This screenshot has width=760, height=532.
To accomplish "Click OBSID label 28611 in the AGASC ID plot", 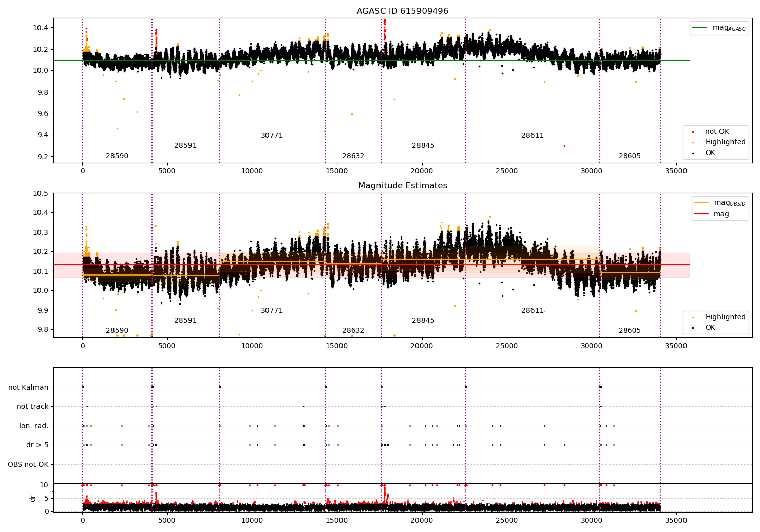I will pos(533,136).
